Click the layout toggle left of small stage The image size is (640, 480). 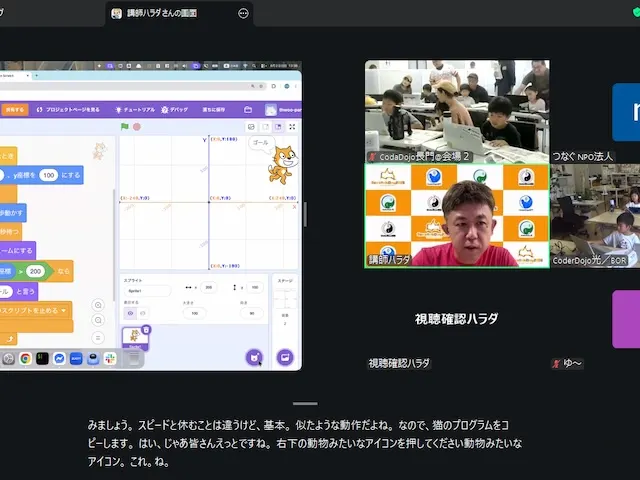(x=251, y=127)
